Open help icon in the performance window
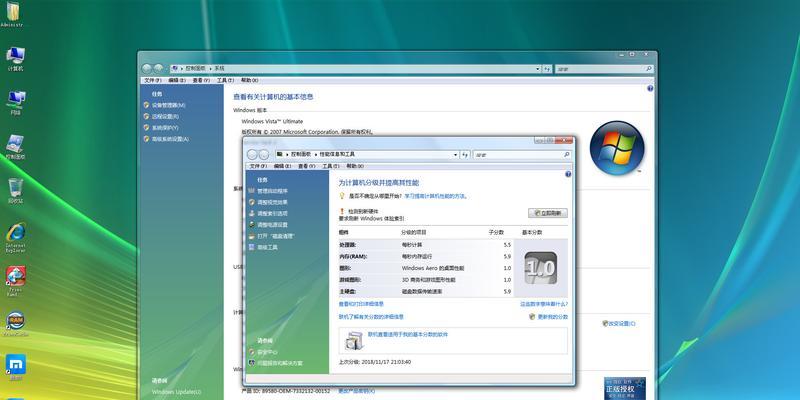Screen dimensions: 800x400 pos(568,174)
